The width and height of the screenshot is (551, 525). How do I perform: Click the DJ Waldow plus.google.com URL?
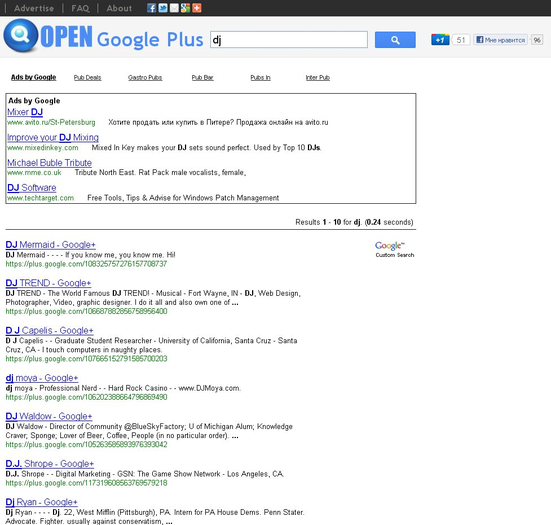click(x=86, y=445)
